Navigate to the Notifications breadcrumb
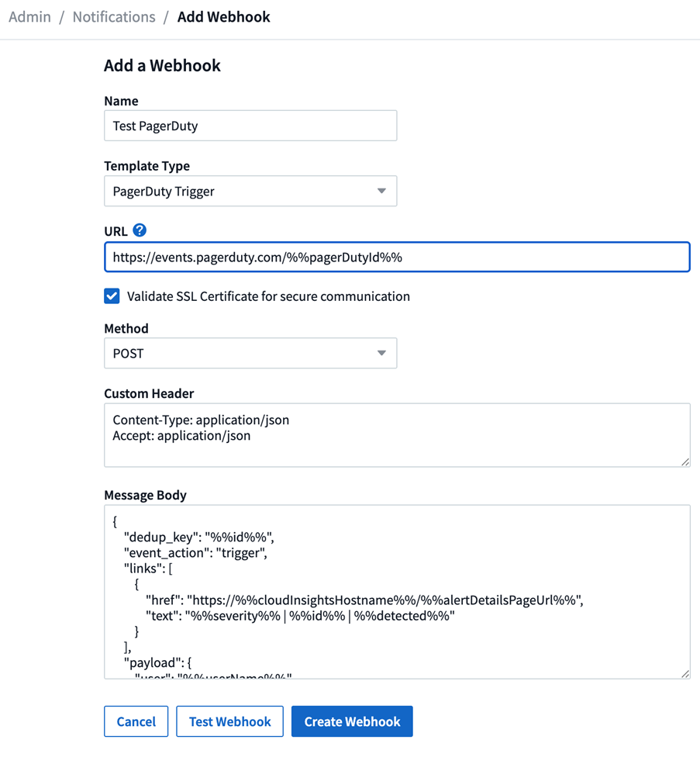The image size is (700, 757). click(114, 17)
